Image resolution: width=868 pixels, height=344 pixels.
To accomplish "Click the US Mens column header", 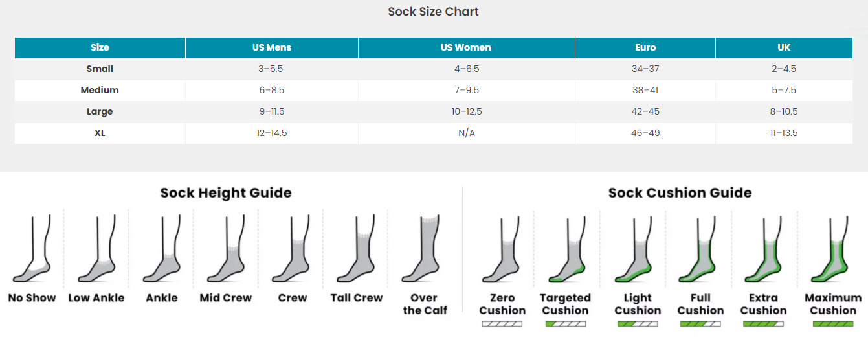I will click(x=272, y=47).
